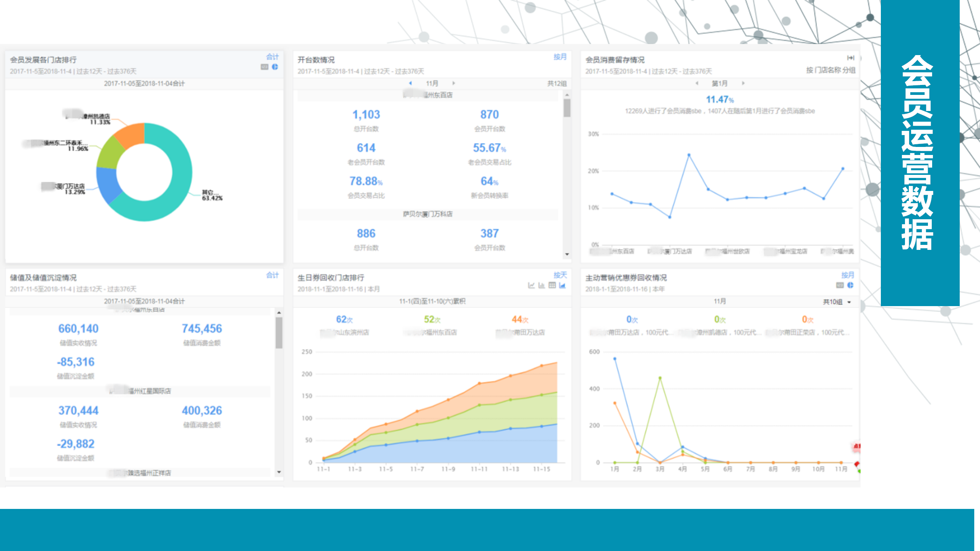Switch marketing coupon panel to card view
This screenshot has height=551, width=980.
840,285
